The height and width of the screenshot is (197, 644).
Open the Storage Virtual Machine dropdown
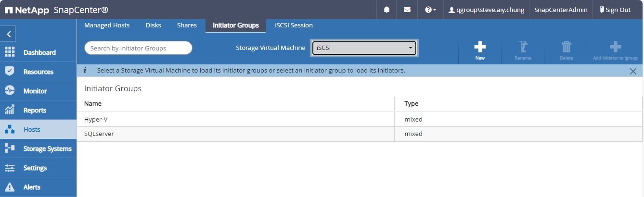pos(364,48)
